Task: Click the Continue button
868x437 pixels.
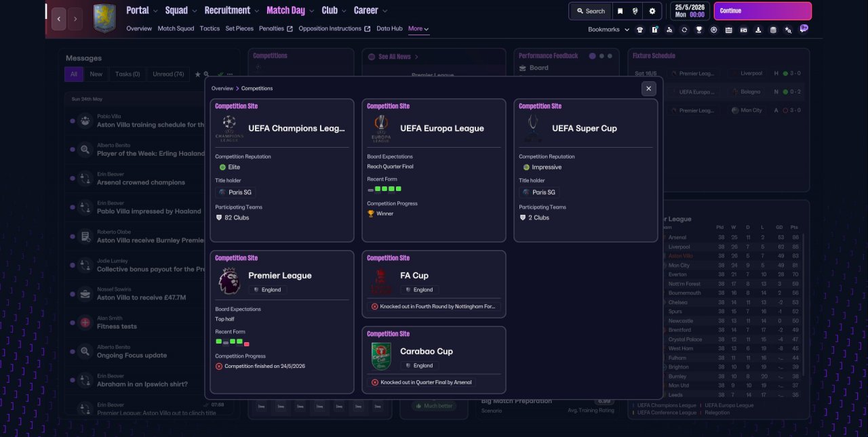Action: (763, 11)
